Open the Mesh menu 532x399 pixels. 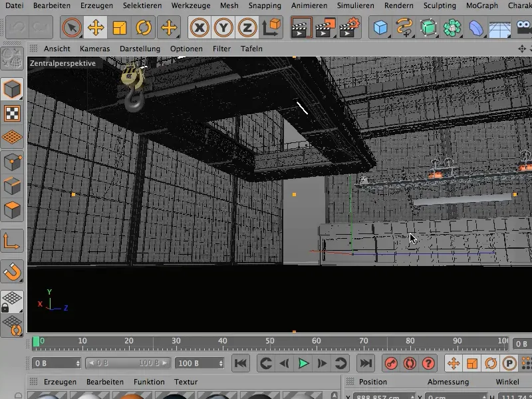tap(229, 5)
